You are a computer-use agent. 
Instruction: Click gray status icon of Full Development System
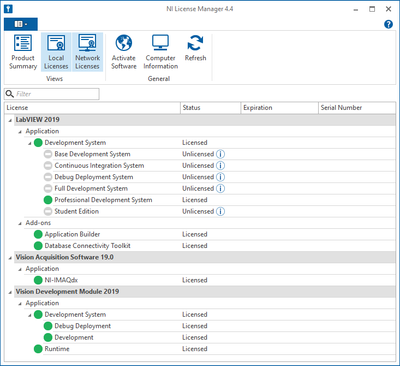pyautogui.click(x=48, y=188)
